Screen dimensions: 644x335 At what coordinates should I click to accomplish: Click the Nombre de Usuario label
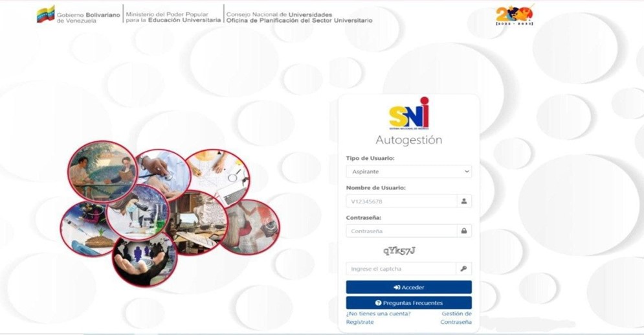[376, 188]
